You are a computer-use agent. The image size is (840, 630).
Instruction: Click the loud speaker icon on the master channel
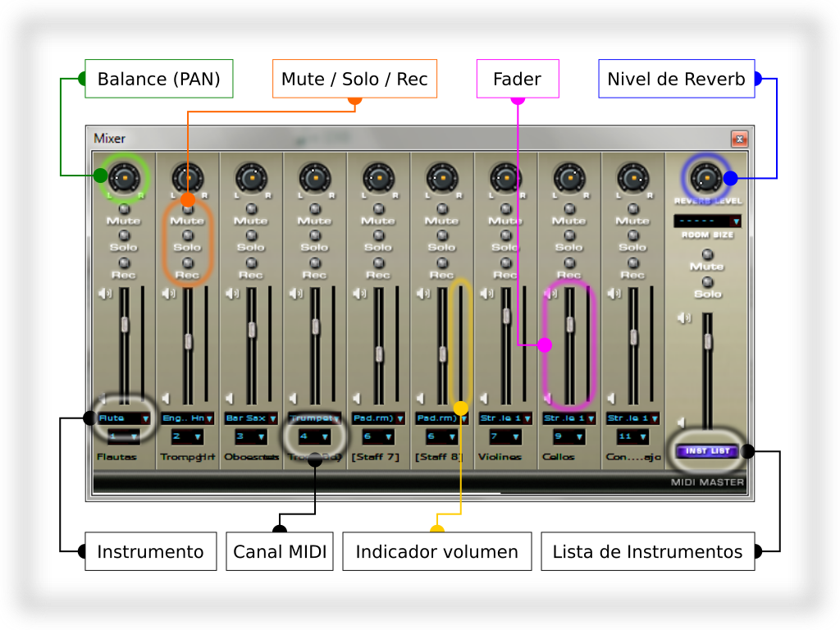click(x=682, y=318)
